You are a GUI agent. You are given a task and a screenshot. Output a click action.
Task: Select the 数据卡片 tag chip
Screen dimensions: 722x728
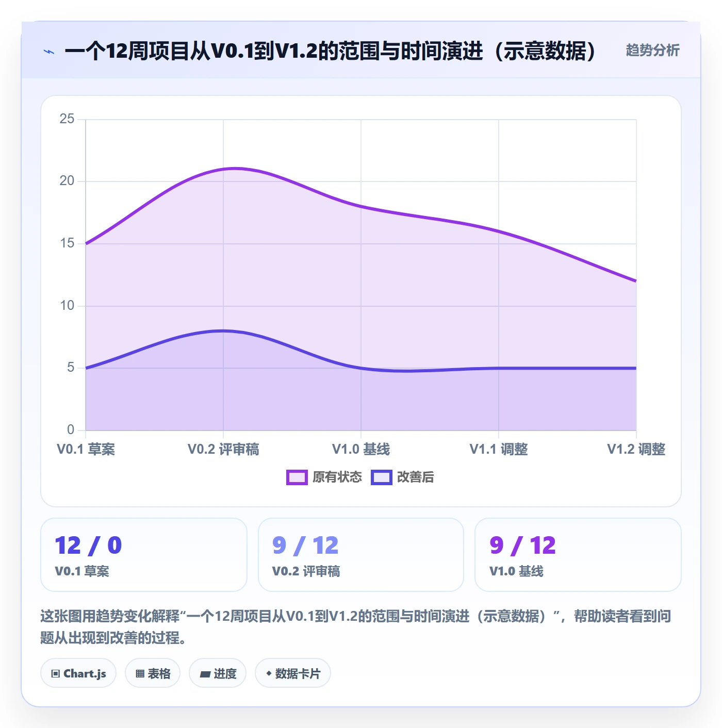(x=293, y=673)
